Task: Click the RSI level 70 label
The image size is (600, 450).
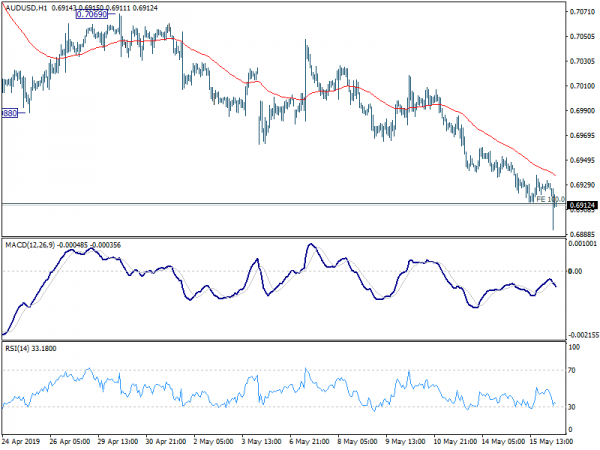Action: pyautogui.click(x=572, y=370)
